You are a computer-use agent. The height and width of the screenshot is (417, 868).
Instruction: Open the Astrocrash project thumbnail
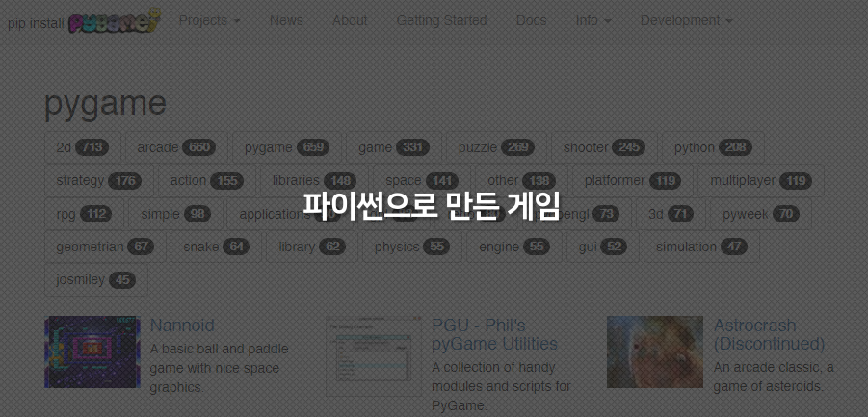[655, 352]
